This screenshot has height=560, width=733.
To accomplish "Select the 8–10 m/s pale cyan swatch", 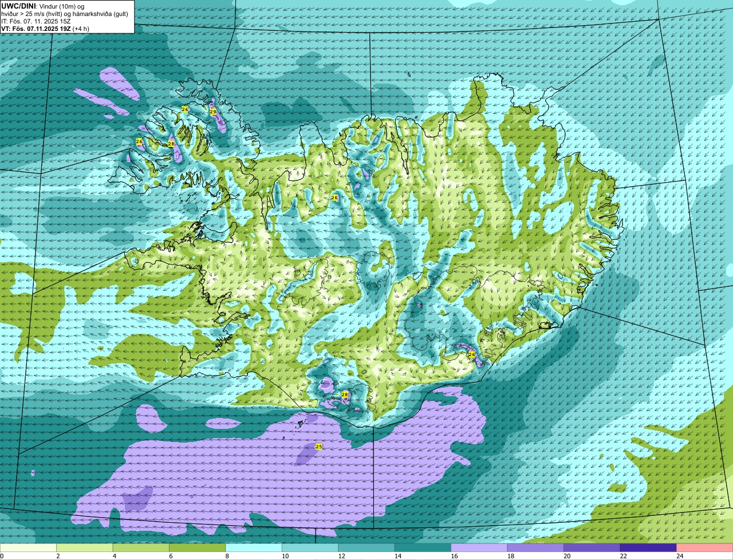I will 254,547.
